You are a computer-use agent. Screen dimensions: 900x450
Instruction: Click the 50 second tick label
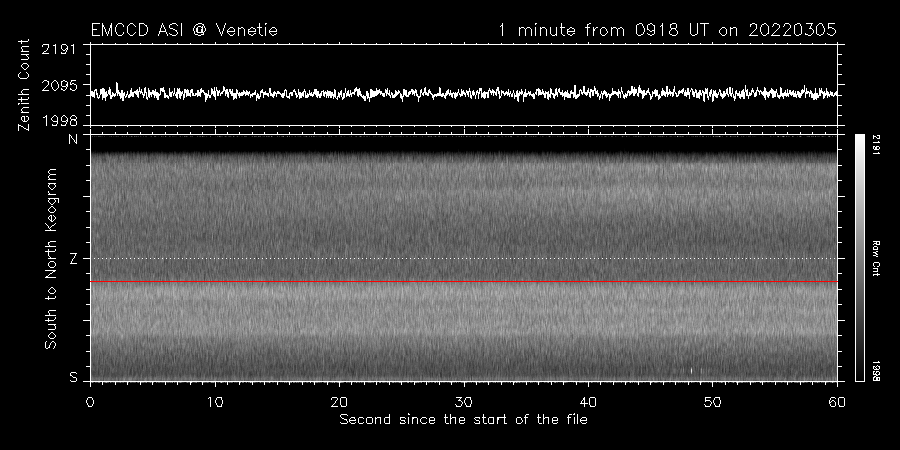point(713,402)
